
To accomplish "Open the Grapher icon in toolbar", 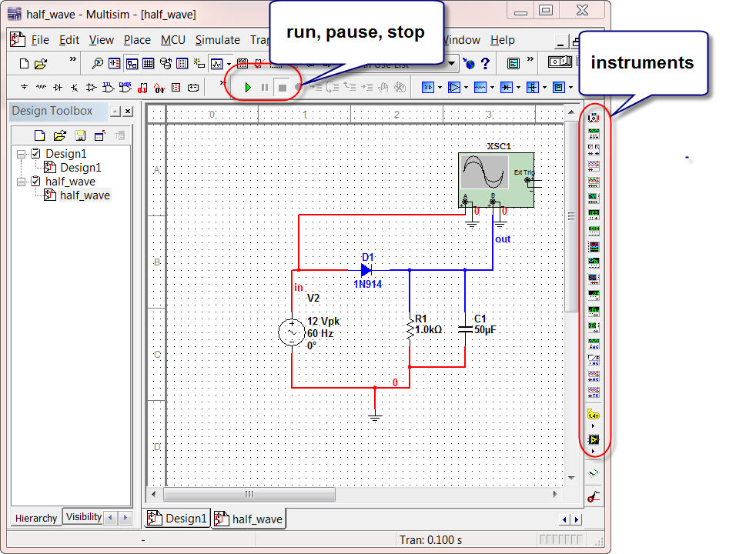I will coord(216,63).
